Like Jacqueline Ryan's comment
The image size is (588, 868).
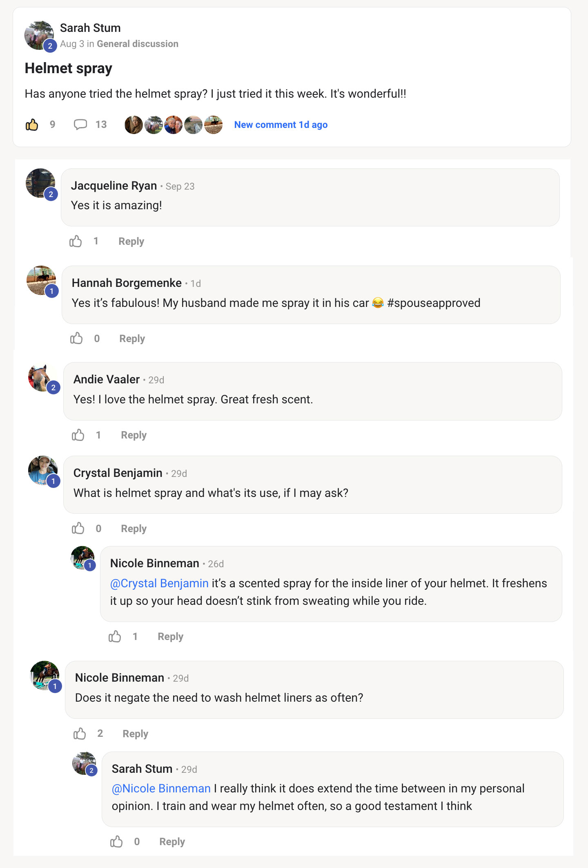click(x=76, y=242)
